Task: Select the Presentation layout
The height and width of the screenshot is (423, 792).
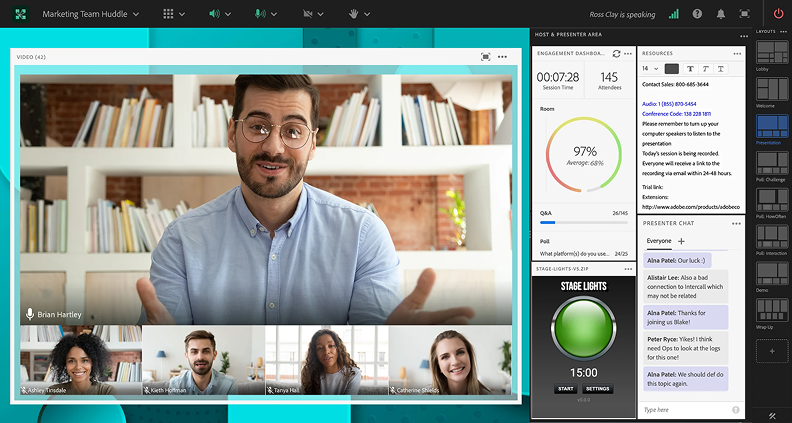Action: (x=772, y=126)
